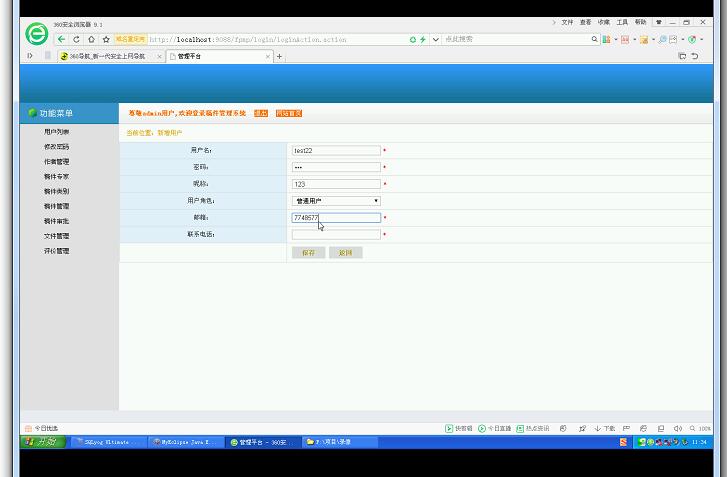
Task: Click 热点资讯 in the status bar
Action: [533, 428]
